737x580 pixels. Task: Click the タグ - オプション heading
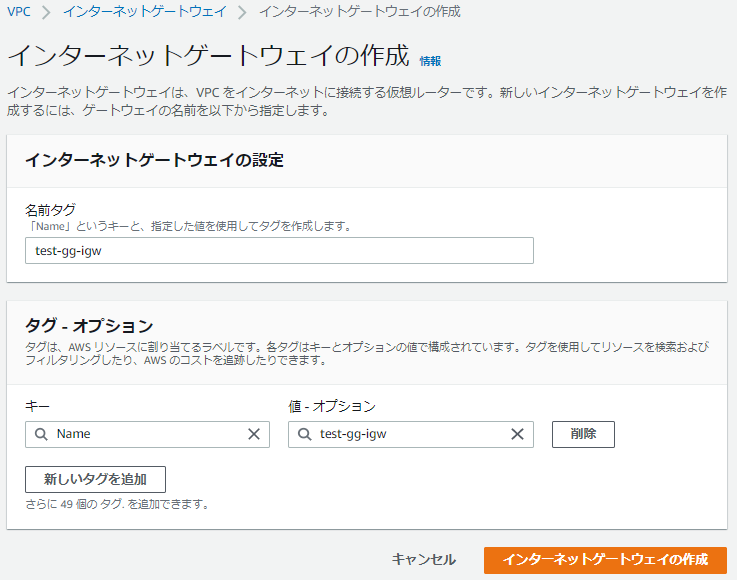(x=89, y=326)
